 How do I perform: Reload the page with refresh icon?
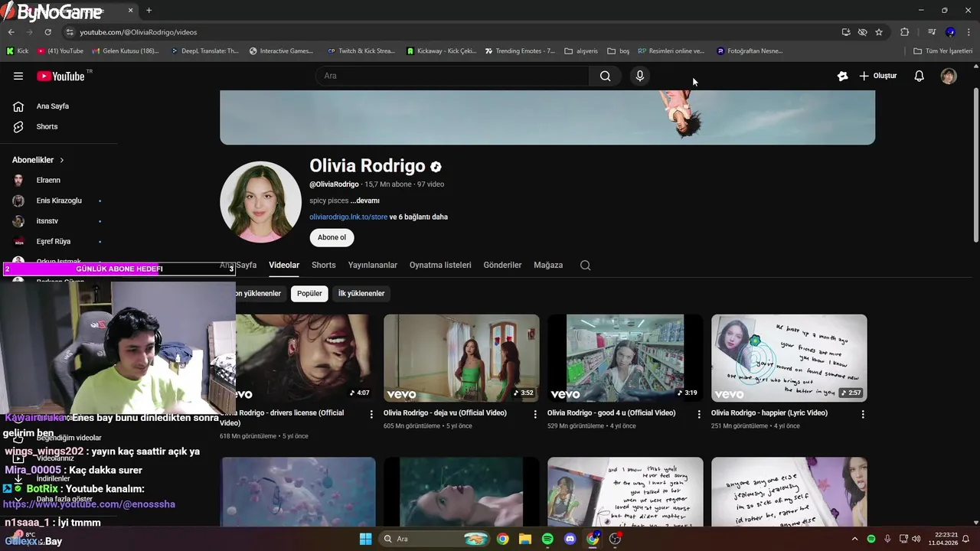pos(47,32)
